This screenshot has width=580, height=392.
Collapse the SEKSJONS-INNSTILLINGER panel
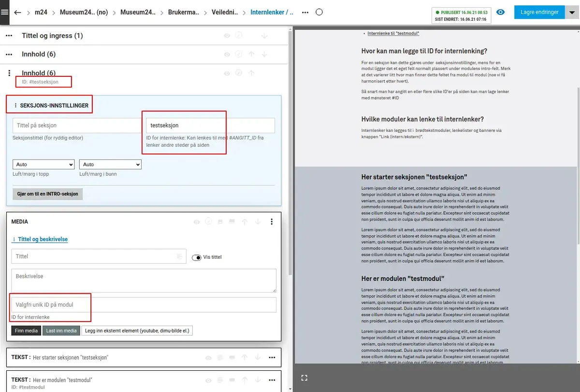51,105
